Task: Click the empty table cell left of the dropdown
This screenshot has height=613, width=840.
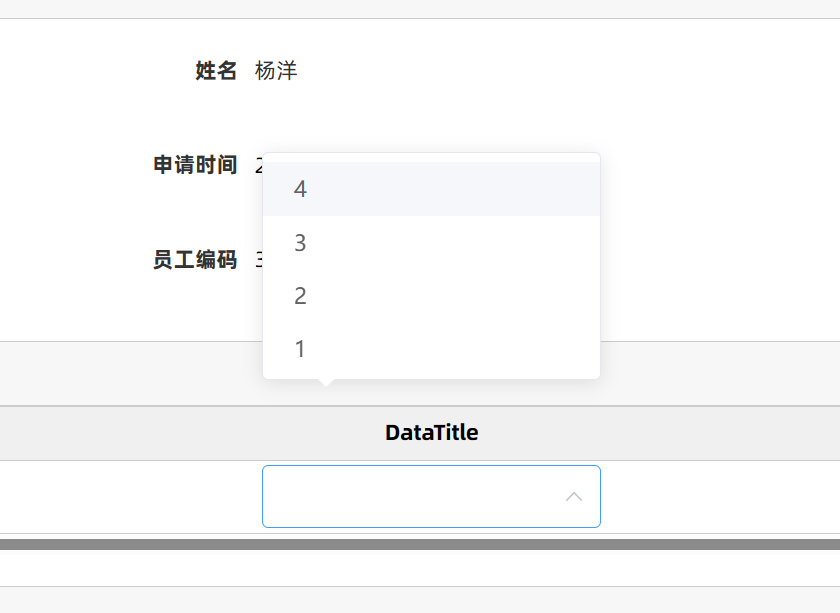Action: [x=130, y=497]
